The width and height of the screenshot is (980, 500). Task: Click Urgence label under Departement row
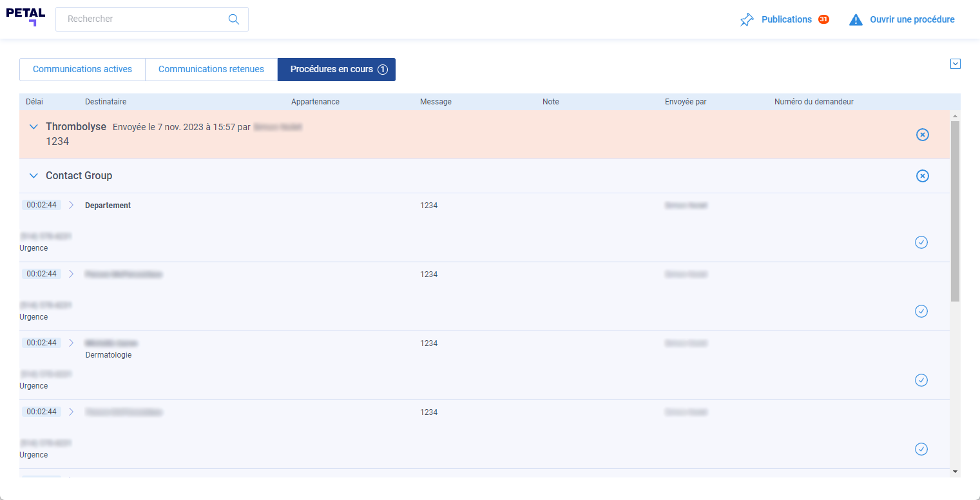pos(34,248)
